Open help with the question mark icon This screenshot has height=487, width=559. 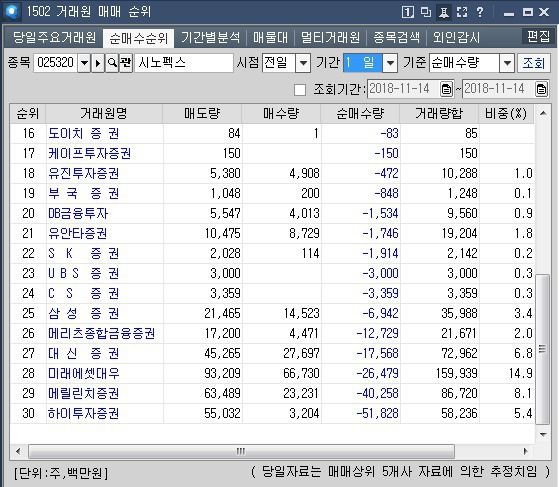480,12
